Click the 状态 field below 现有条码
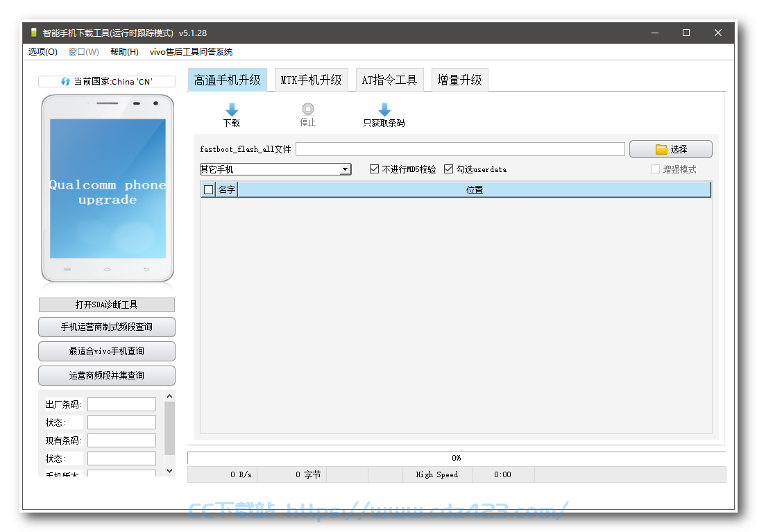This screenshot has height=532, width=757. point(121,458)
